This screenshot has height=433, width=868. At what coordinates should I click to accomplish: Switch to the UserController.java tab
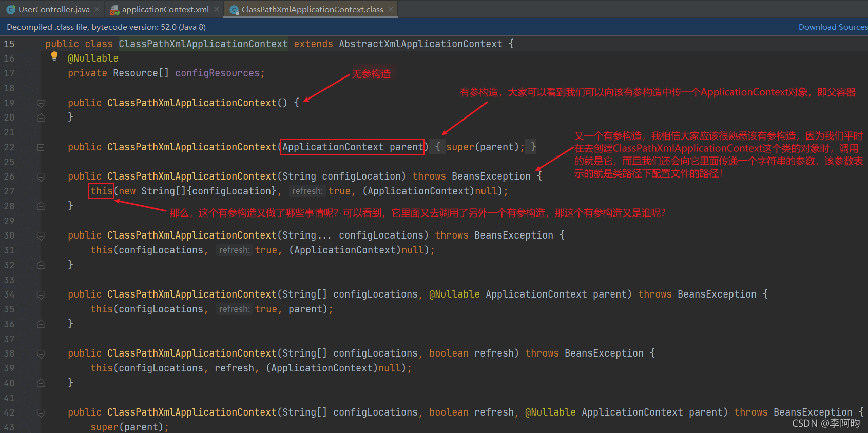tap(53, 9)
